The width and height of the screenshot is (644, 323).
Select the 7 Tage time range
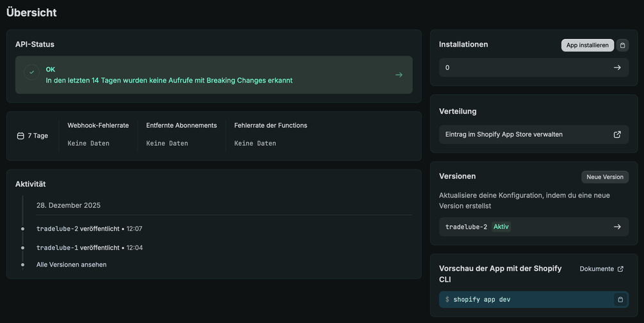pos(33,136)
